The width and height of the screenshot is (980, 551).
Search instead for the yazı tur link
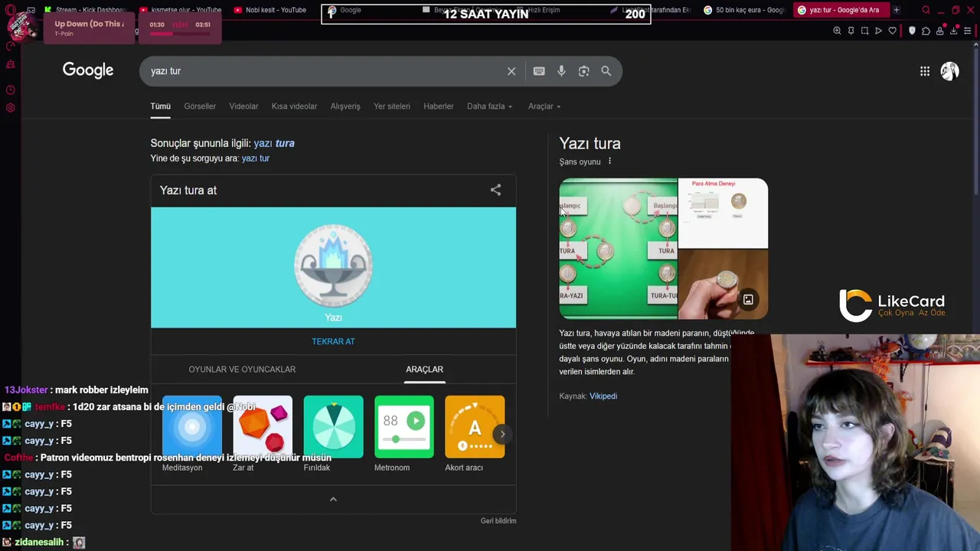[x=256, y=158]
